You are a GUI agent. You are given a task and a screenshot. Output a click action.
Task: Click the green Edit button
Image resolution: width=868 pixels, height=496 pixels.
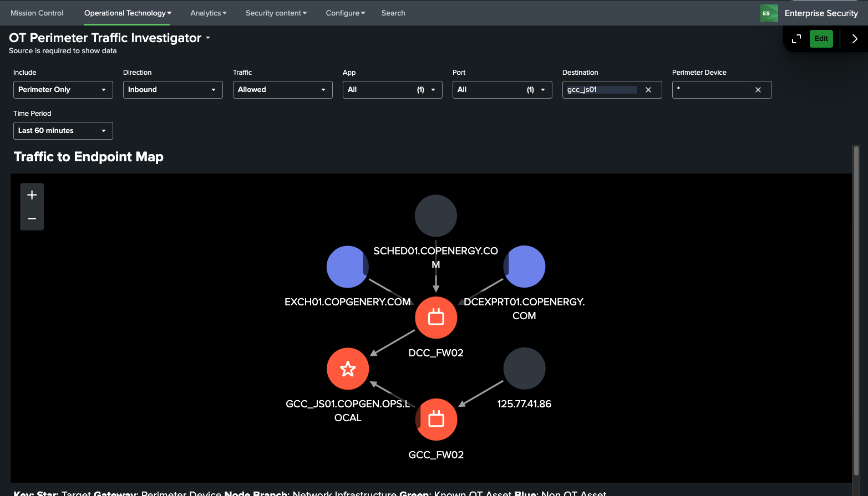pyautogui.click(x=821, y=39)
